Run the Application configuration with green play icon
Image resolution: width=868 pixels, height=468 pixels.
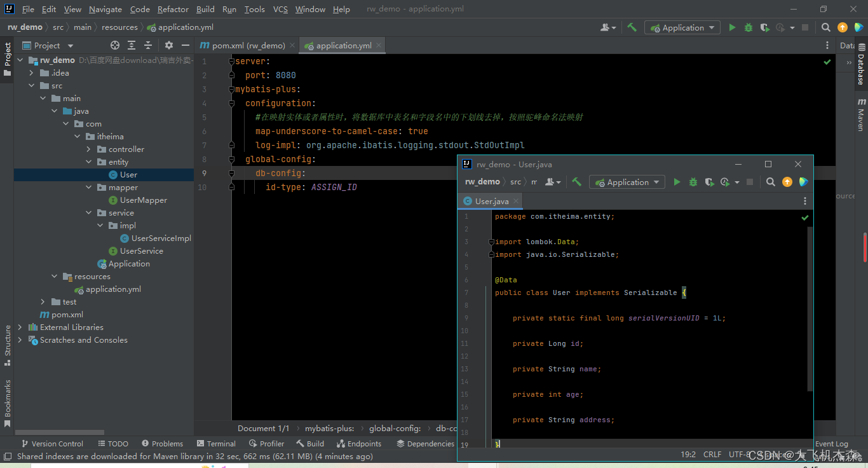coord(731,27)
